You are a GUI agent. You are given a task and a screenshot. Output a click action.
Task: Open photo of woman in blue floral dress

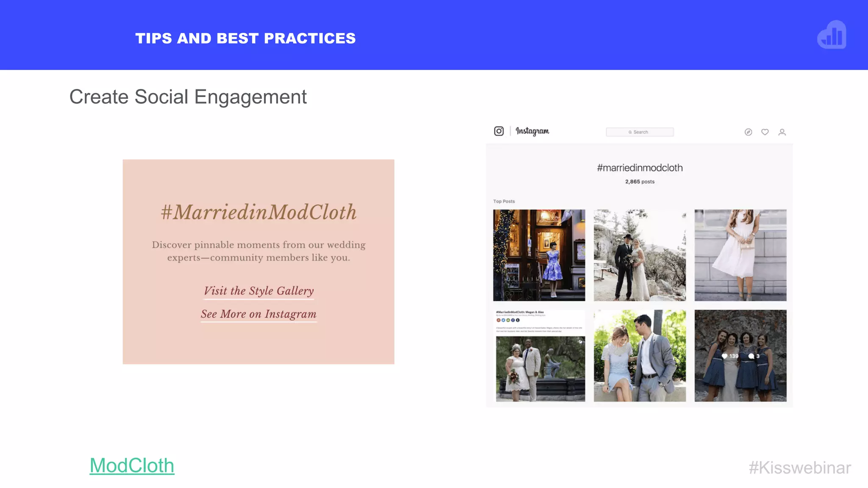(539, 255)
